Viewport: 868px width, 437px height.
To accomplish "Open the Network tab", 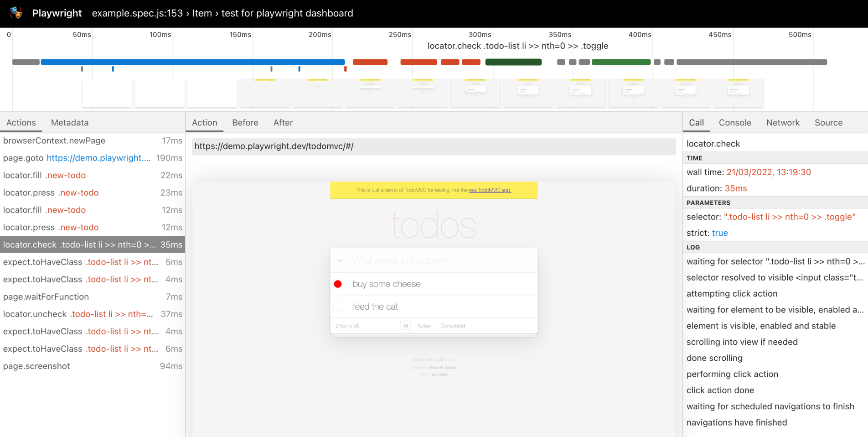I will coord(782,122).
